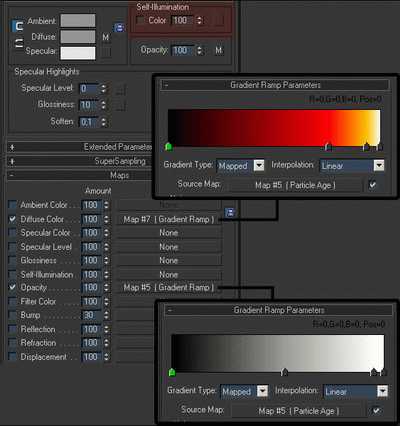The height and width of the screenshot is (426, 400).
Task: Open the Specular color swatch
Action: coord(78,53)
